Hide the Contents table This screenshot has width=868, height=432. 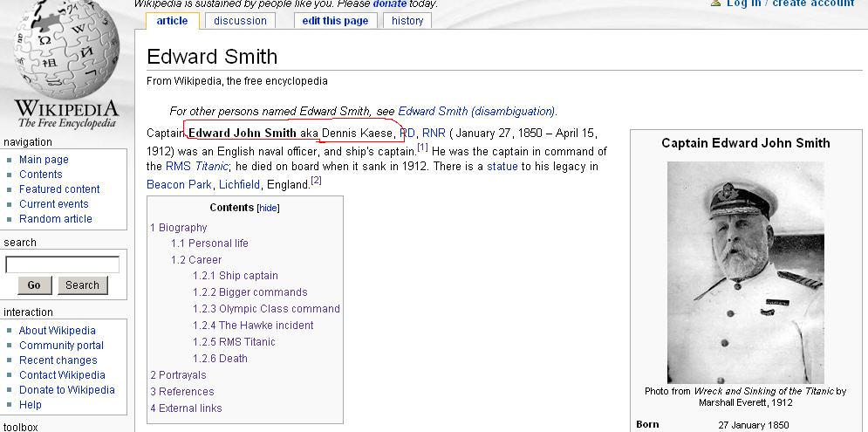(x=269, y=209)
